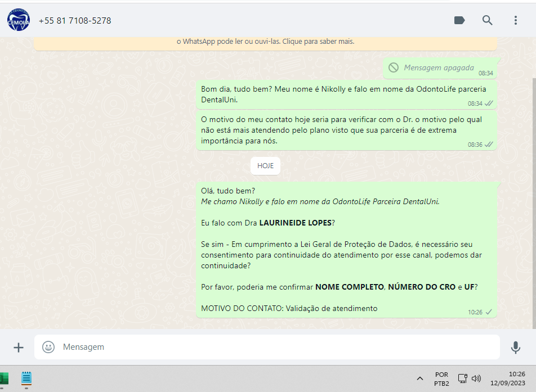Open volume control tray icon
536x392 pixels.
(476, 379)
